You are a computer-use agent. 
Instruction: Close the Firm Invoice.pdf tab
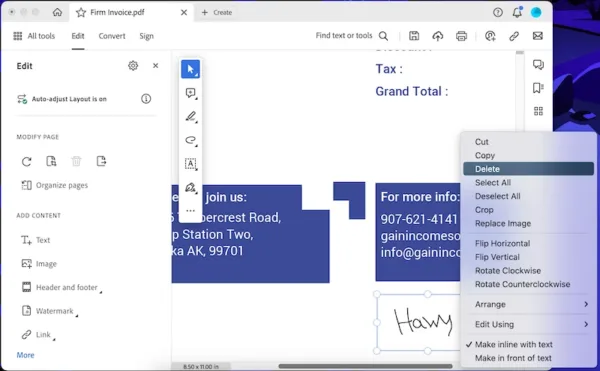coord(184,13)
